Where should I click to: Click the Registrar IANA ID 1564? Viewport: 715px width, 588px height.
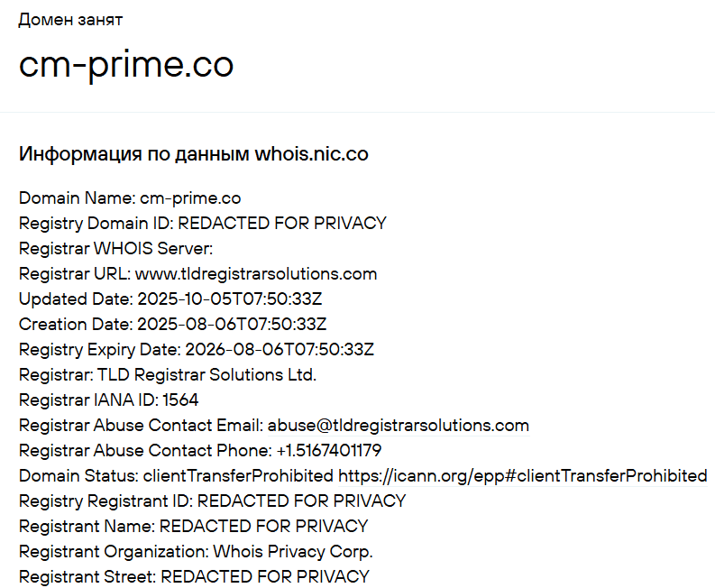point(180,400)
